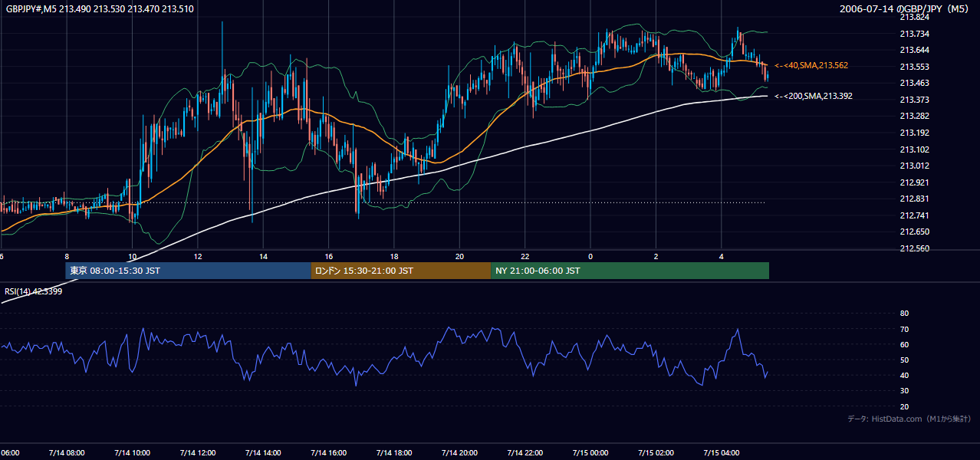
Task: Select the 東京 08:00-15:30 JST session bar
Action: tap(188, 271)
